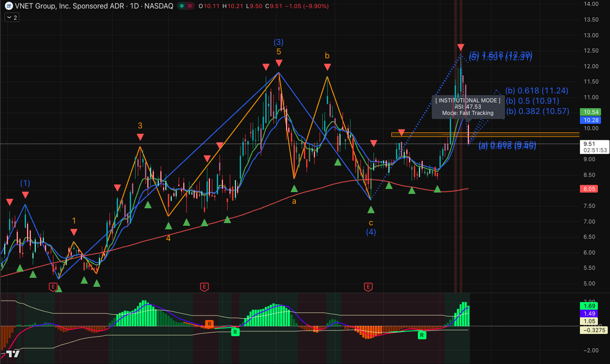The image size is (610, 364).
Task: Click the green 1.69 oscillator value label
Action: point(590,306)
